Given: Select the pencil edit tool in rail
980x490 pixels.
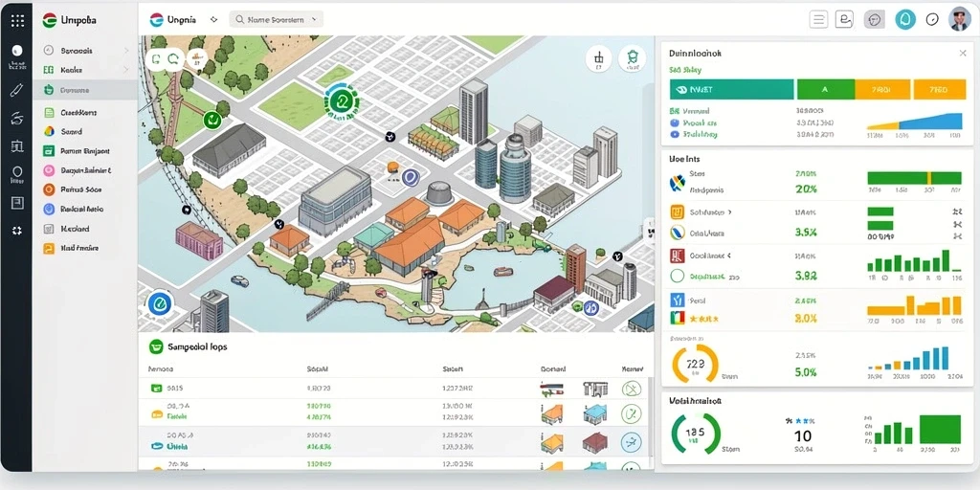Looking at the screenshot, I should pos(17,89).
